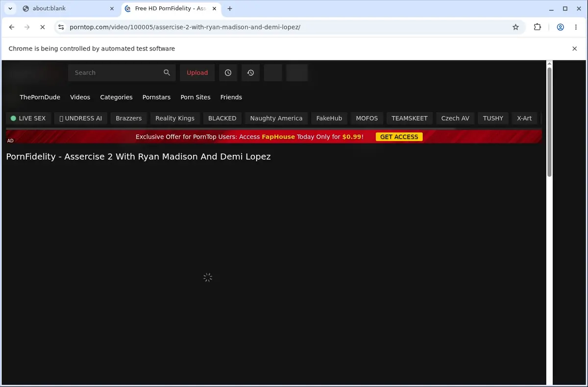The width and height of the screenshot is (588, 387).
Task: Close the about:blank tab
Action: tap(112, 8)
